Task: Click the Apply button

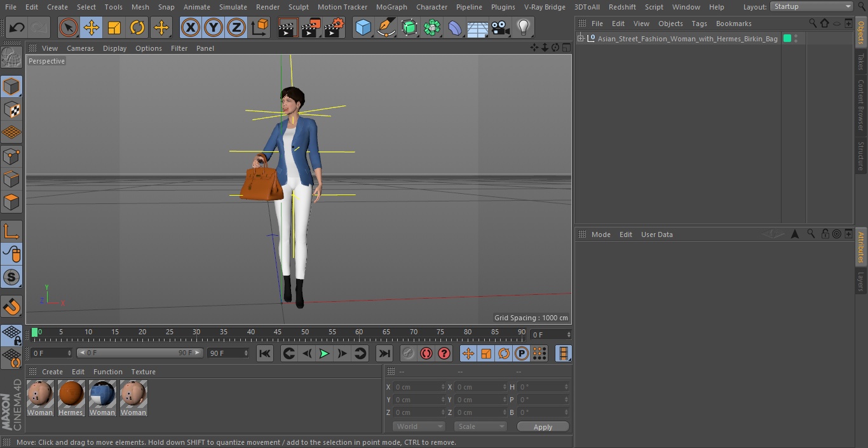Action: [x=543, y=427]
